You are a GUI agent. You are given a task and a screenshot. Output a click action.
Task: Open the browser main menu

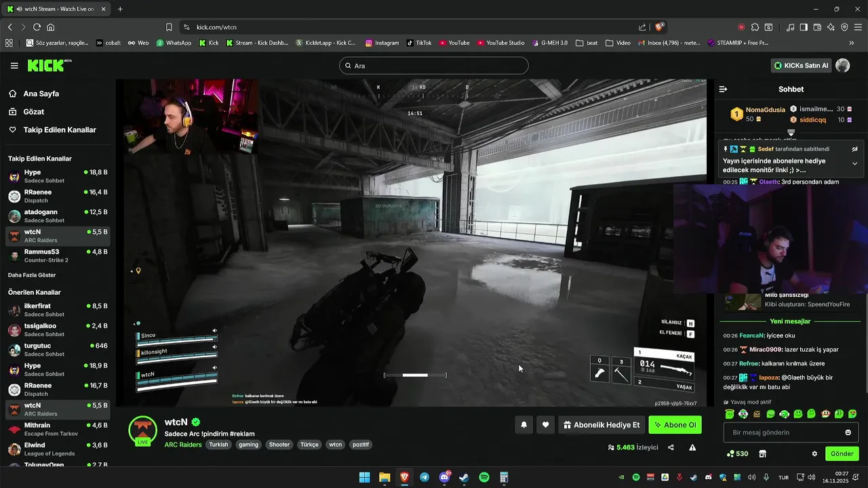click(858, 27)
